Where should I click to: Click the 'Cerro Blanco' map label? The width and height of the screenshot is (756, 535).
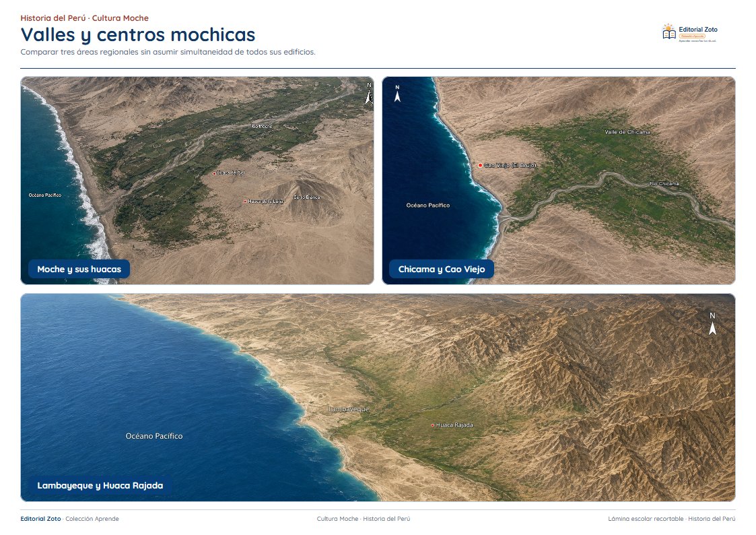click(x=307, y=197)
